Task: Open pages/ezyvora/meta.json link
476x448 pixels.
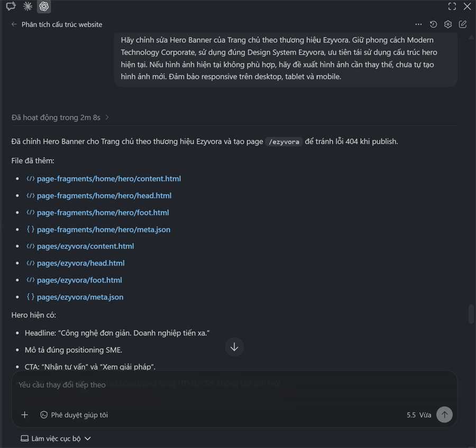Action: (x=80, y=297)
